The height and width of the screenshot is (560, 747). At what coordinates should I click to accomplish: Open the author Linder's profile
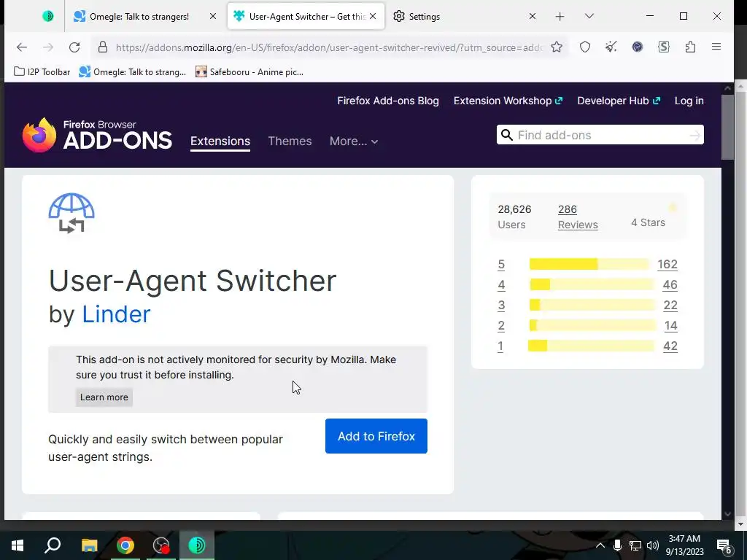(116, 314)
